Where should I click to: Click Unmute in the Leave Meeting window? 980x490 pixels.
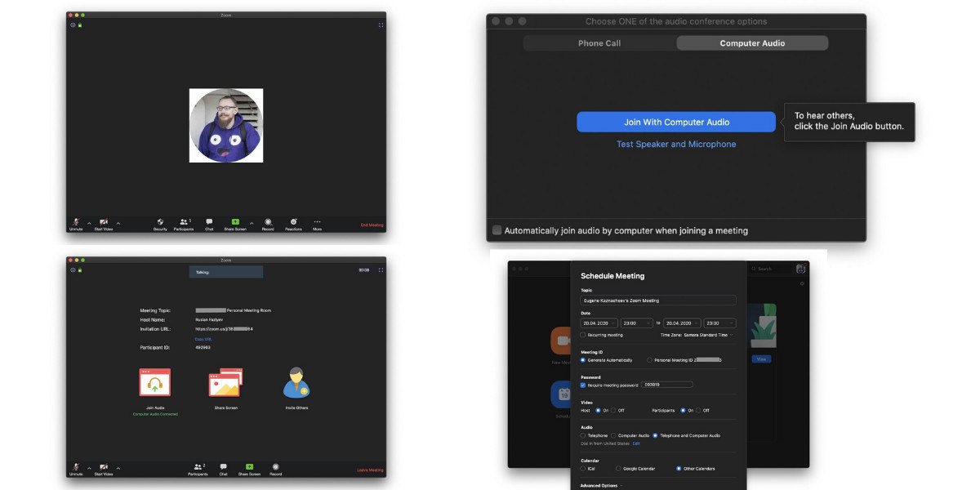click(76, 470)
